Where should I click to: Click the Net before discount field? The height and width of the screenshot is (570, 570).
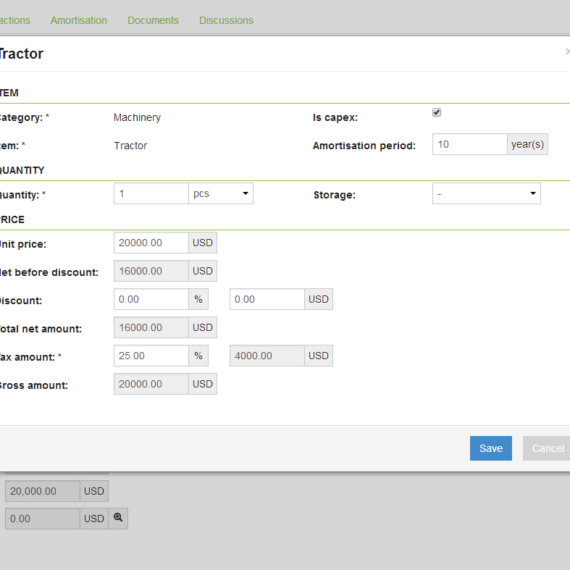tap(151, 271)
